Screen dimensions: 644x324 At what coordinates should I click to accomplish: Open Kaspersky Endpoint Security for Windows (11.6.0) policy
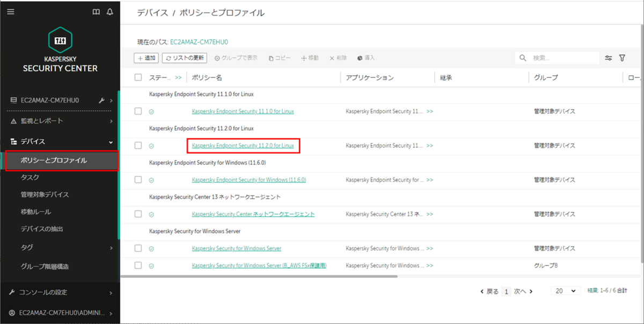point(248,179)
